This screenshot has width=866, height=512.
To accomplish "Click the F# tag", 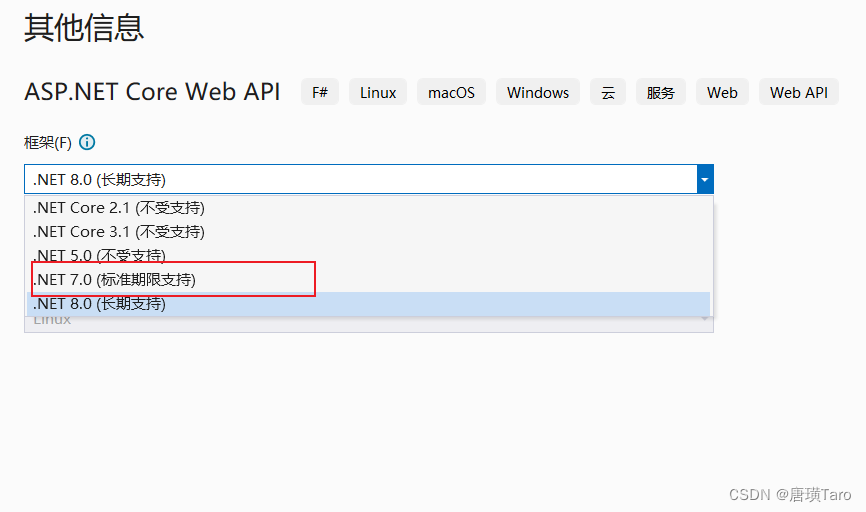I will 320,92.
